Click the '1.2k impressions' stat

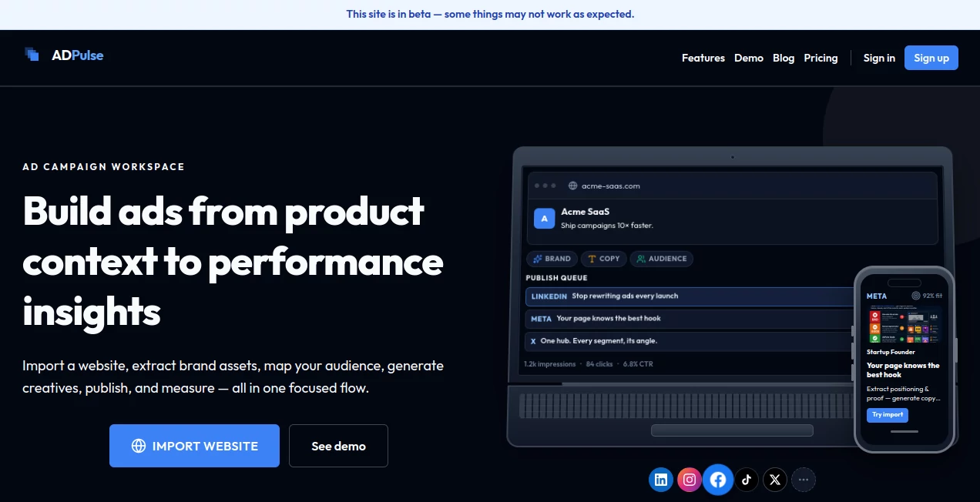coord(550,363)
